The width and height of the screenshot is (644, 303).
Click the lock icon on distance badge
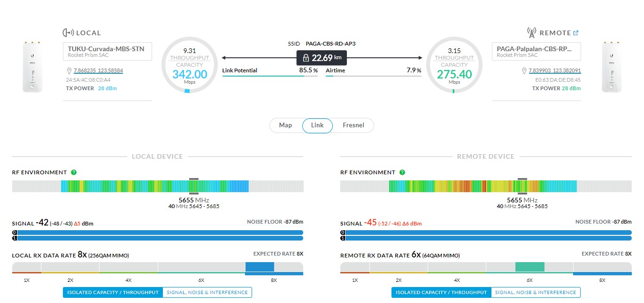(306, 58)
